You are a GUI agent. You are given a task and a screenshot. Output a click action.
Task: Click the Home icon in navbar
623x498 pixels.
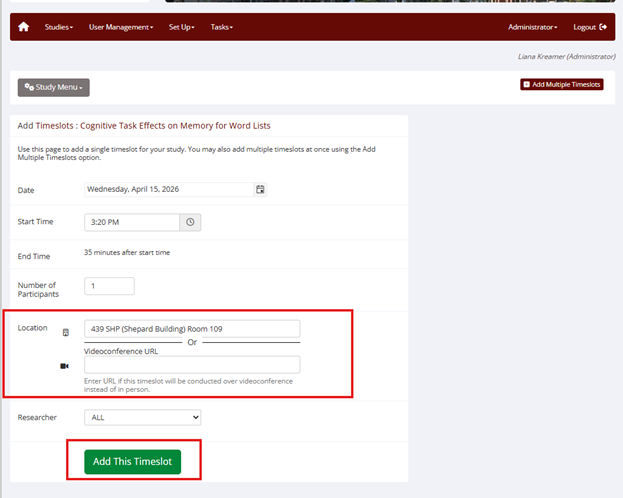(x=24, y=27)
